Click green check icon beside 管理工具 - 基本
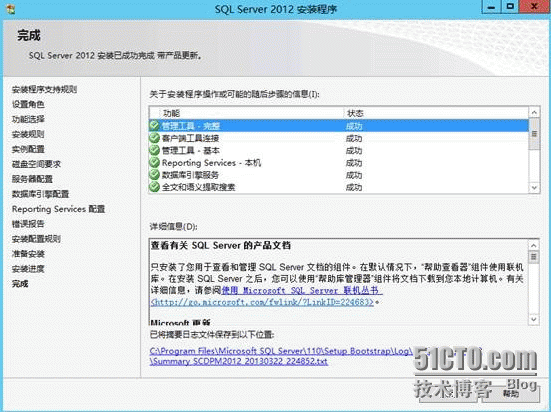The height and width of the screenshot is (412, 551). [154, 150]
